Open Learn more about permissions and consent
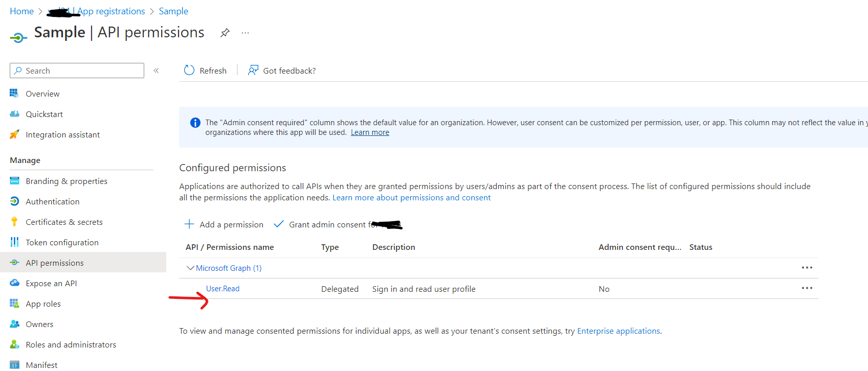Image resolution: width=868 pixels, height=371 pixels. click(x=412, y=197)
